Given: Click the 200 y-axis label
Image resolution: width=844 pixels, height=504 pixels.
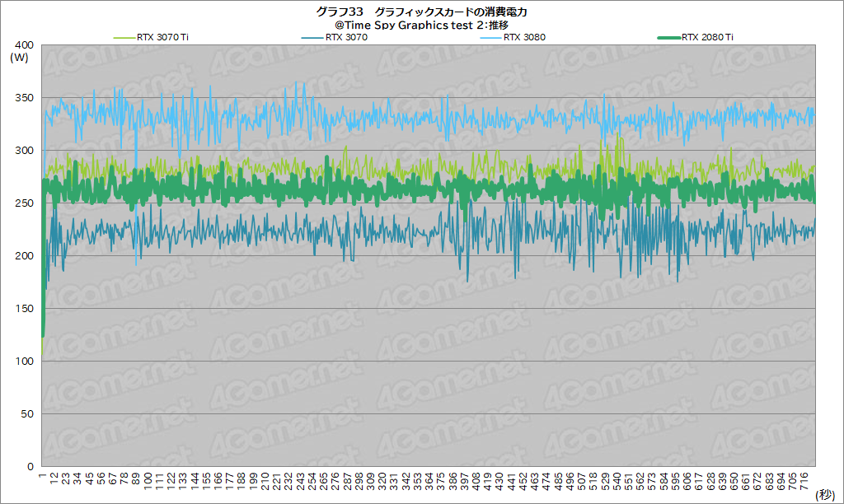Looking at the screenshot, I should (24, 256).
